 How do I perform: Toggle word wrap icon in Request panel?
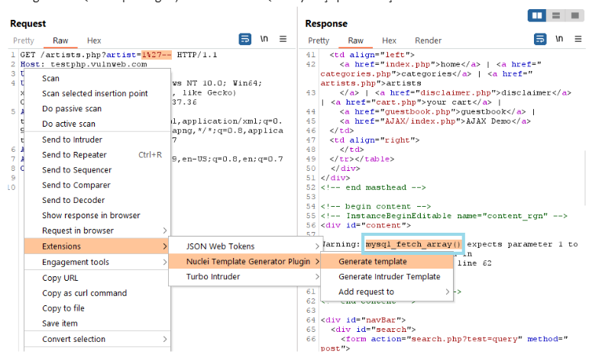click(x=245, y=39)
